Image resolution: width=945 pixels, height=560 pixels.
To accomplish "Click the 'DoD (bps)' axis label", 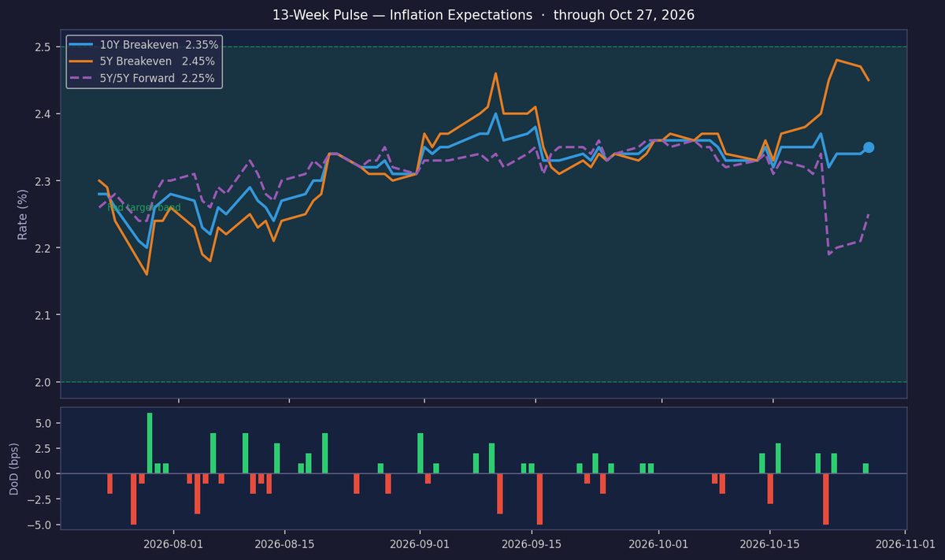I will tap(16, 468).
